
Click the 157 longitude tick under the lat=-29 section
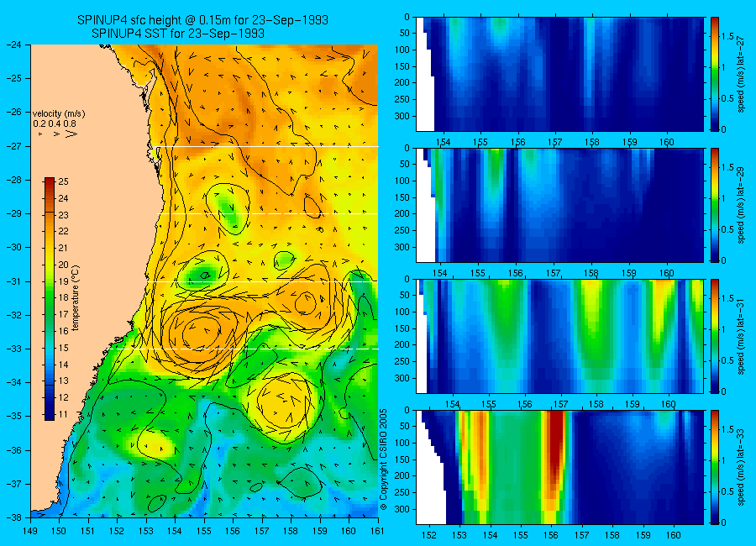(553, 274)
